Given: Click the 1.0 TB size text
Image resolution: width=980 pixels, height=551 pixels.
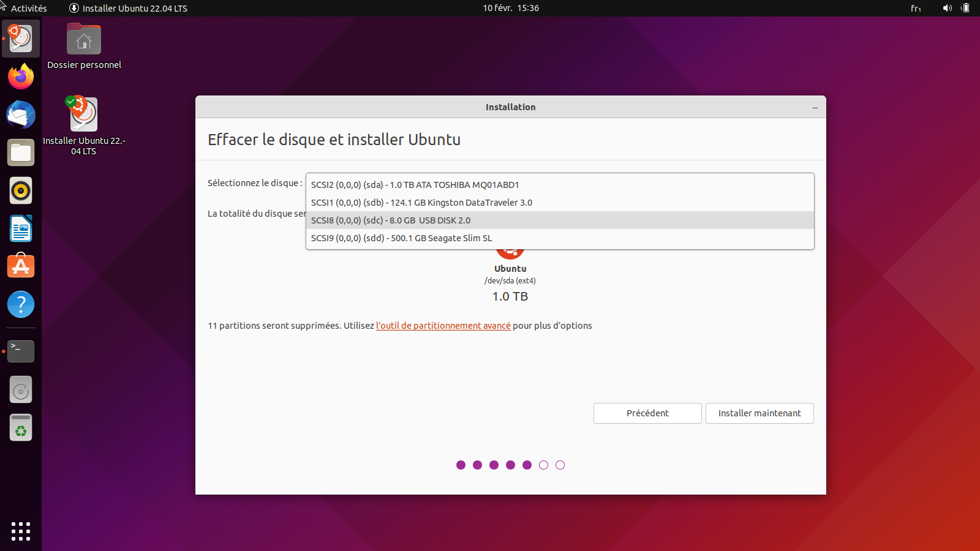Looking at the screenshot, I should [510, 296].
